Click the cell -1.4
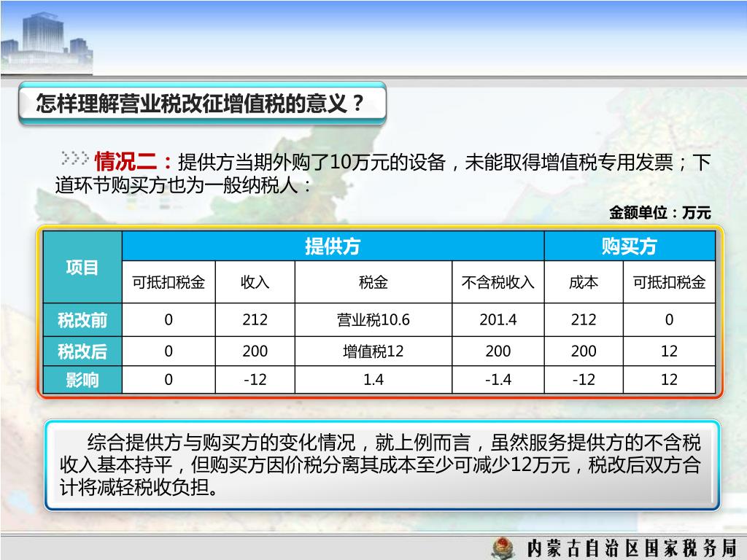Screen dimensions: 747x560 (498, 379)
